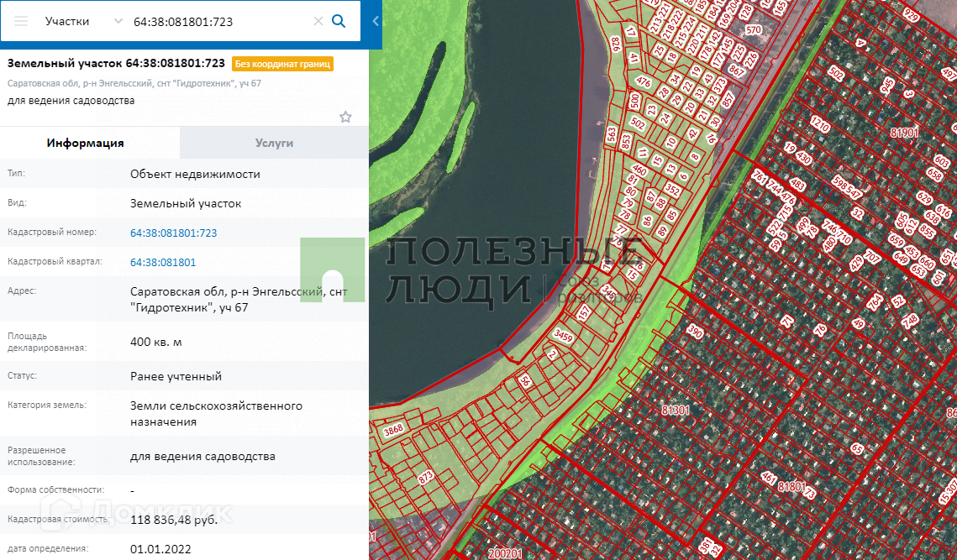
Task: Switch to the Информация tab
Action: pyautogui.click(x=86, y=143)
